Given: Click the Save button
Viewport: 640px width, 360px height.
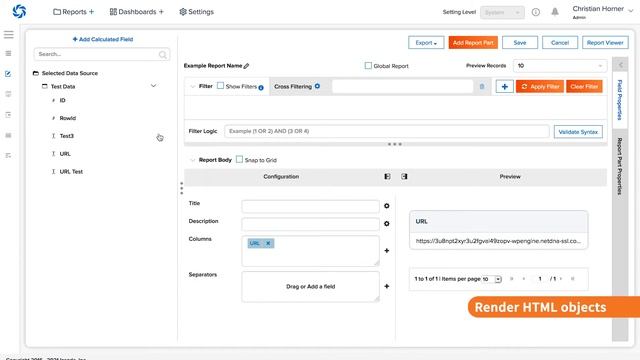Looking at the screenshot, I should [520, 43].
